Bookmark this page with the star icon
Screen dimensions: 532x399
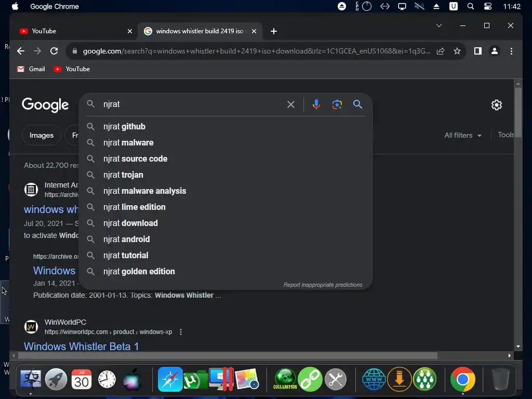click(x=457, y=51)
